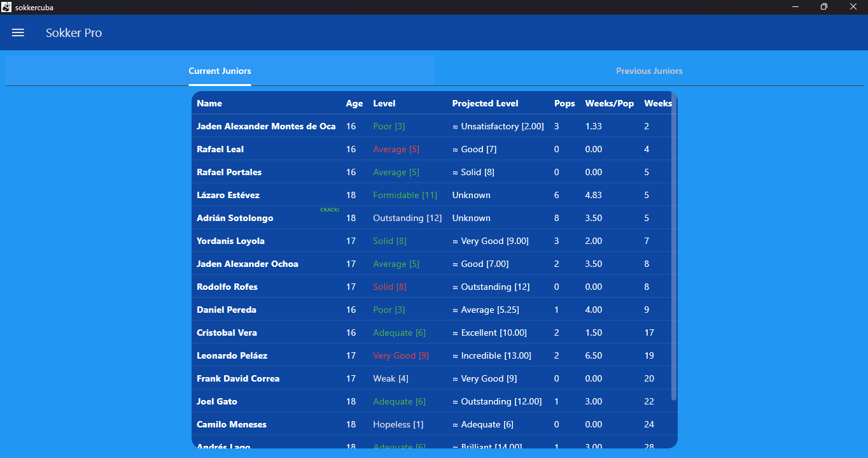Click projected level ≈ Excellent [10.00]
868x458 pixels.
(489, 333)
